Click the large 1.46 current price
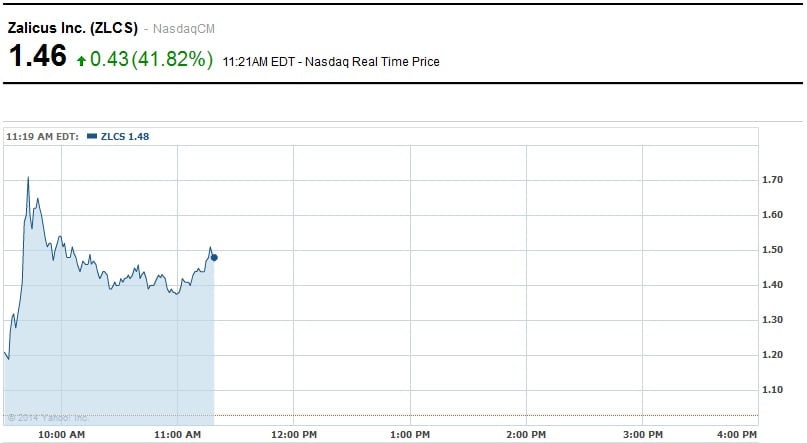Viewport: 807px width, 443px height. pos(36,58)
